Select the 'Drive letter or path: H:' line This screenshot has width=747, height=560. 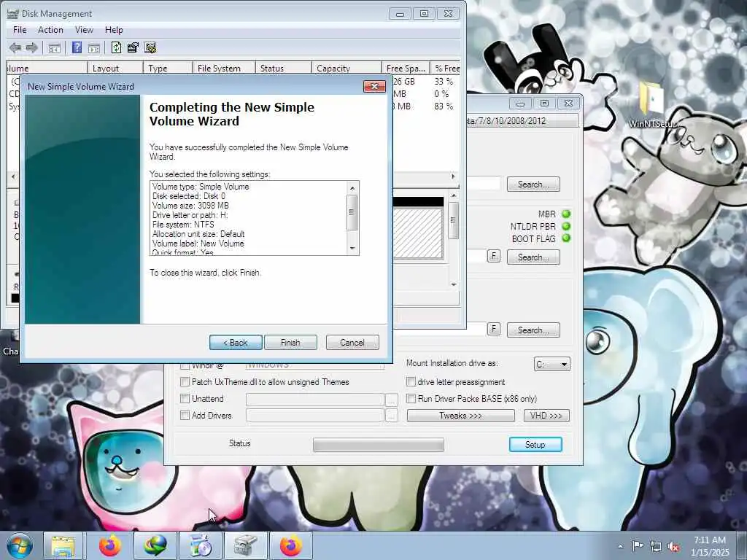pyautogui.click(x=190, y=215)
